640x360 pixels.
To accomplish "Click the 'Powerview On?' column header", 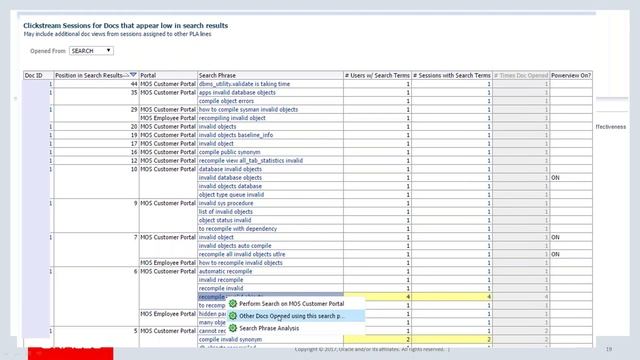I will [x=571, y=76].
